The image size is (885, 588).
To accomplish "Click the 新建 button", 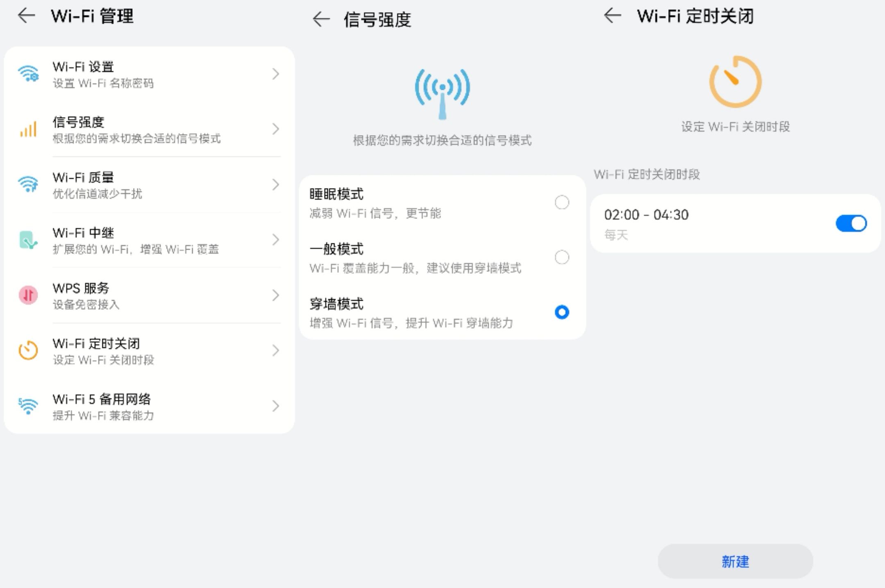I will pos(735,561).
